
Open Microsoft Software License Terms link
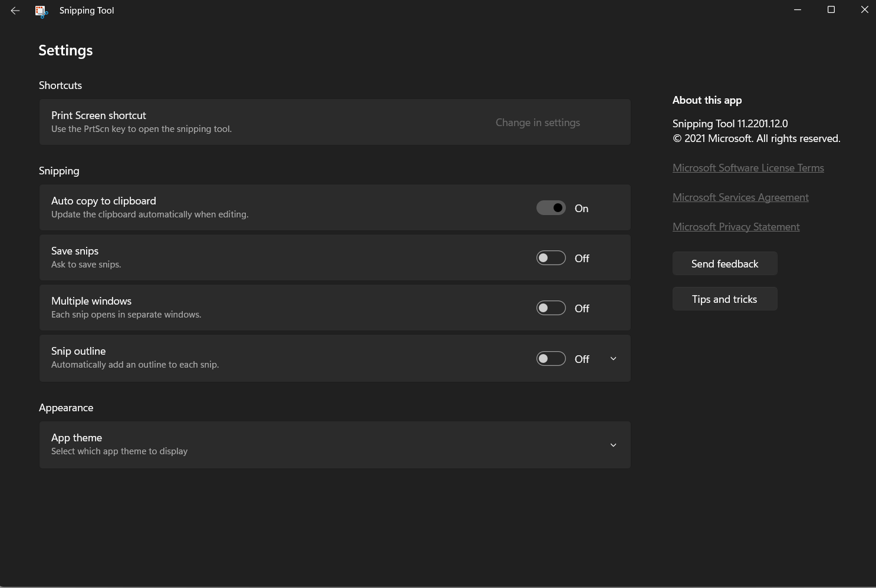pyautogui.click(x=748, y=168)
